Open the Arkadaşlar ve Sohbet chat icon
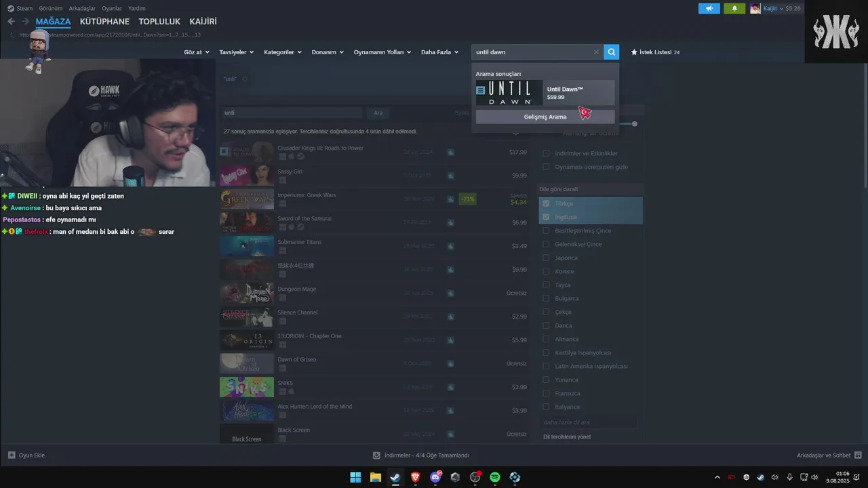Screen dimensions: 868x488 [858, 455]
